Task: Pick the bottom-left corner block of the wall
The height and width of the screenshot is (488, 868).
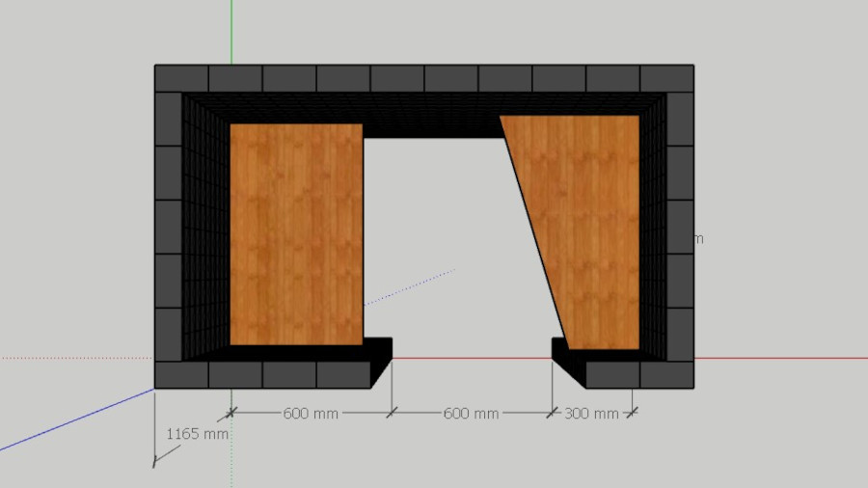Action: [x=181, y=375]
